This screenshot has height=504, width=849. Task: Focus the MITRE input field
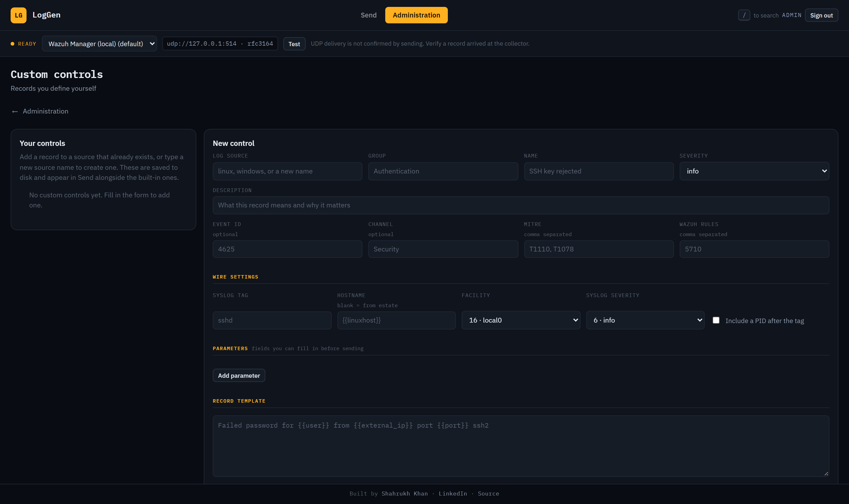(x=599, y=249)
